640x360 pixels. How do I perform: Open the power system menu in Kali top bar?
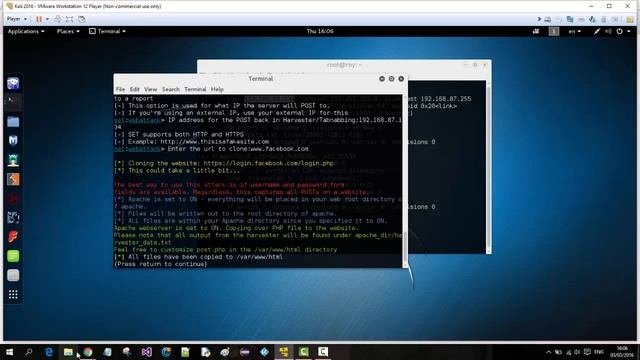coord(623,31)
